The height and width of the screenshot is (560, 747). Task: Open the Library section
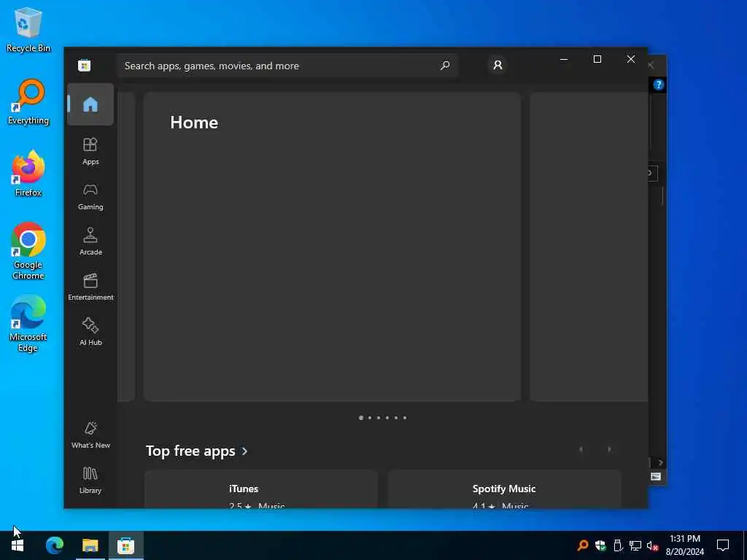coord(90,480)
